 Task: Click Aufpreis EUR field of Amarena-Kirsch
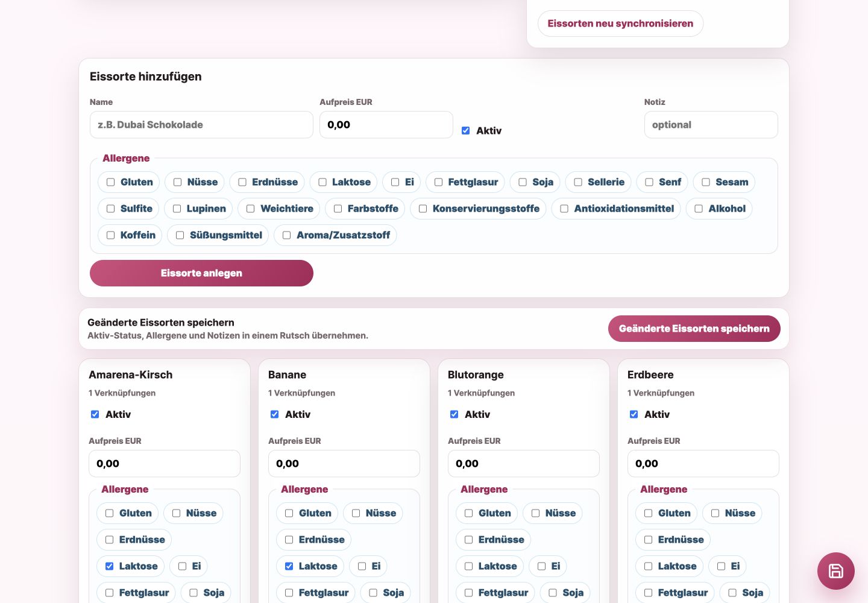coord(165,464)
